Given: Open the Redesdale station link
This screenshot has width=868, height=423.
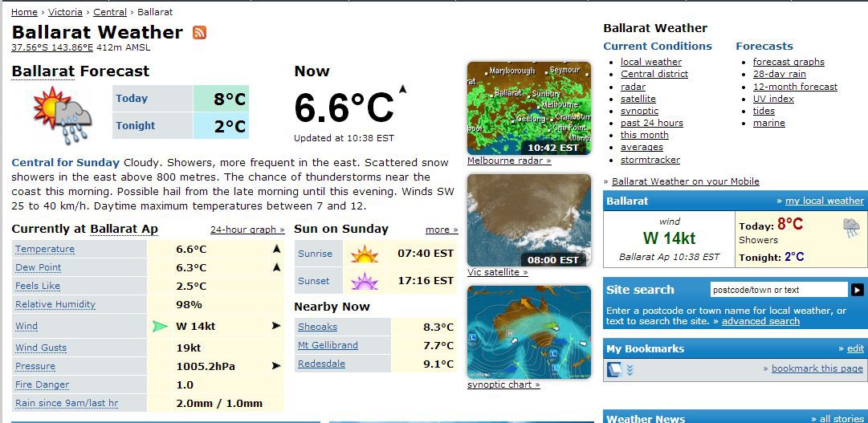Looking at the screenshot, I should [321, 364].
